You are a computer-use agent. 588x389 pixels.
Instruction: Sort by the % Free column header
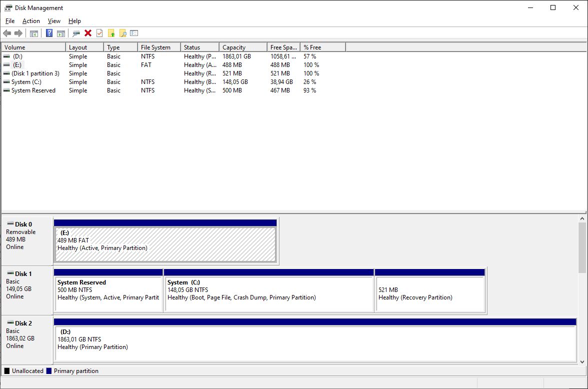[323, 47]
